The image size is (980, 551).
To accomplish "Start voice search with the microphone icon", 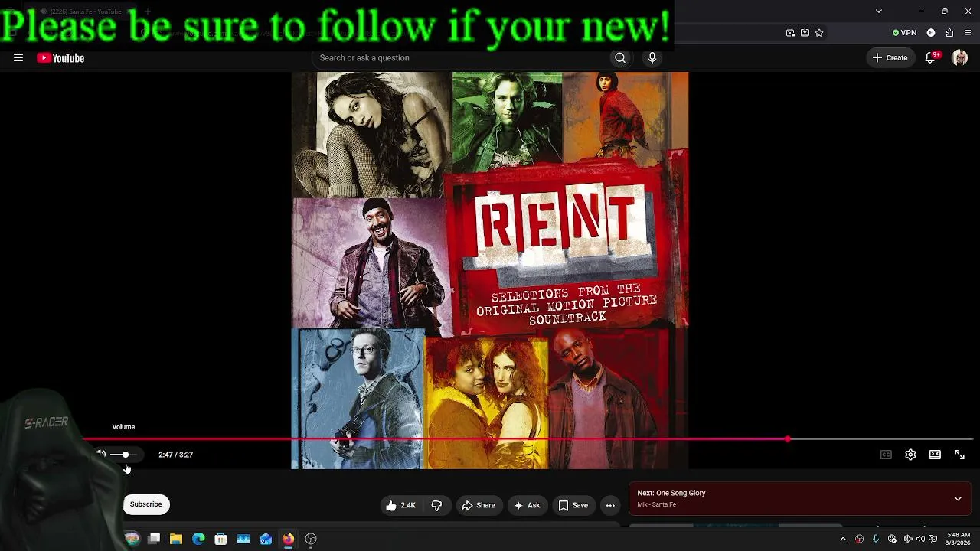I will point(652,58).
